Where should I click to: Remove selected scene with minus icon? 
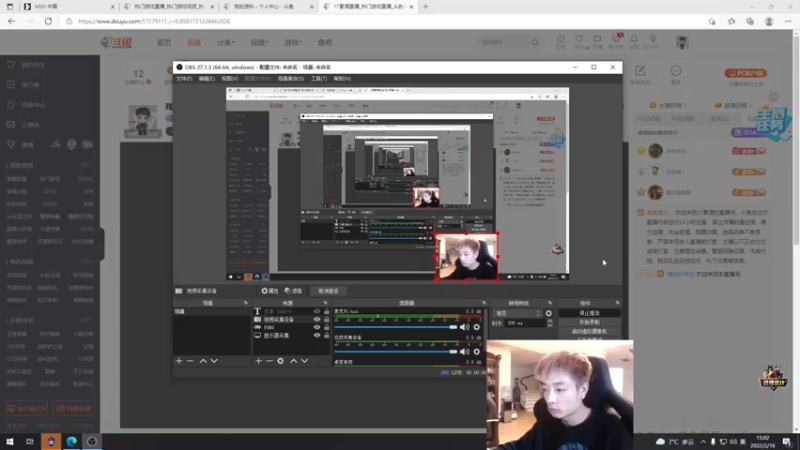[x=190, y=361]
